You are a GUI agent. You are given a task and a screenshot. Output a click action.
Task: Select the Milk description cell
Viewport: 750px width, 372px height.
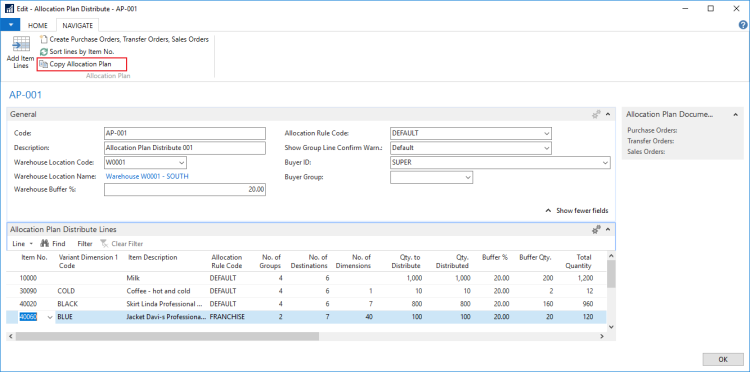[166, 278]
